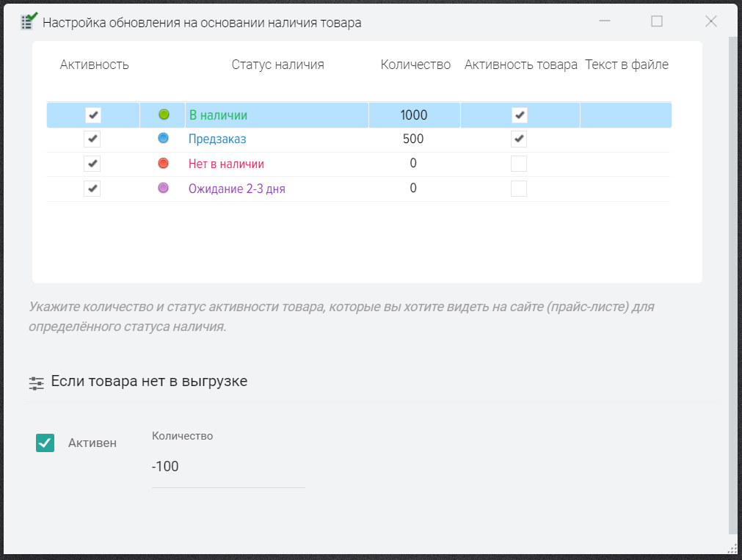The image size is (742, 560).
Task: Enable Активность товара for Нет в наличии
Action: click(519, 164)
